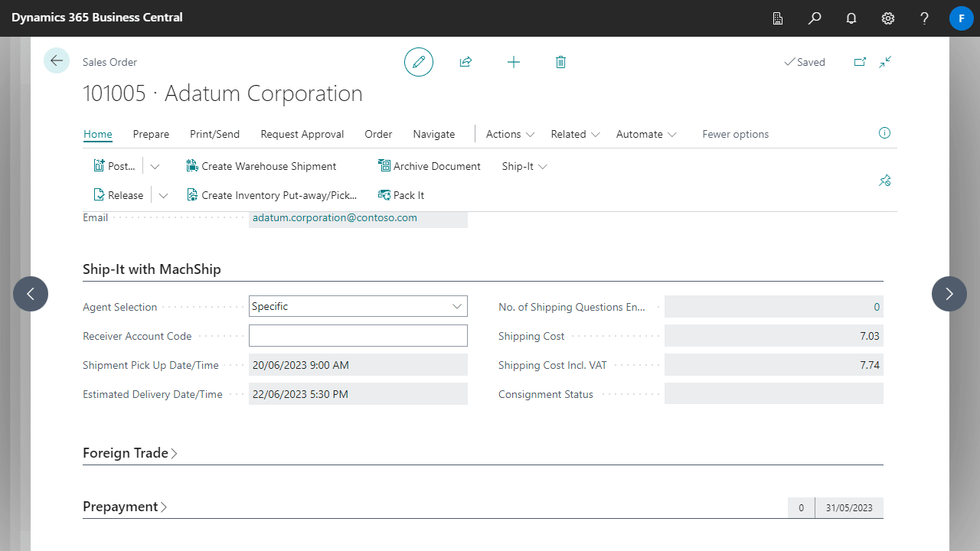
Task: Switch to the Prepare tab
Action: 151,134
